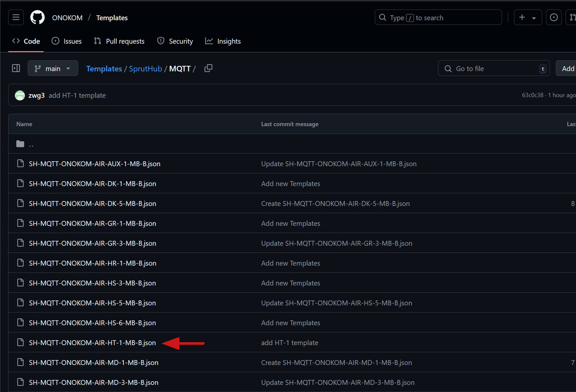Click the plus create-new icon
Screen dimensions: 576x392
[x=522, y=17]
